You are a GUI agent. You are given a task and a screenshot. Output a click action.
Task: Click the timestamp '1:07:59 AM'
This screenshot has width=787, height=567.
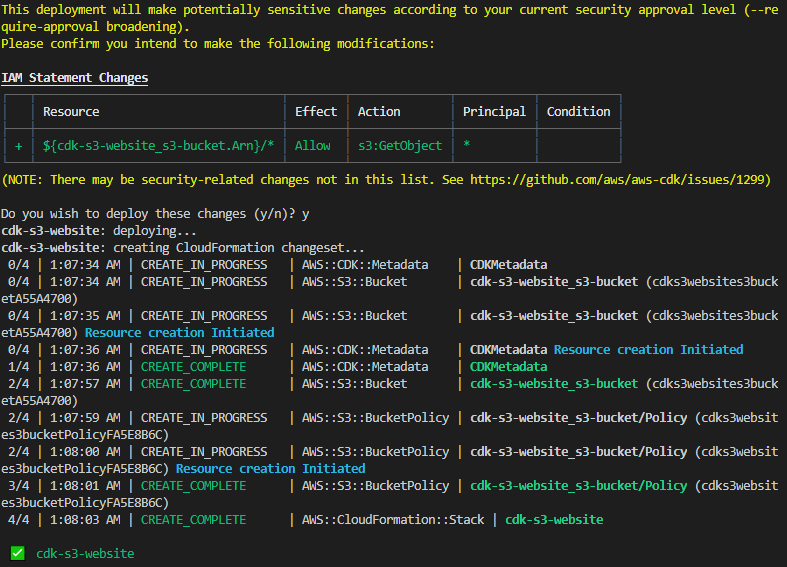85,418
